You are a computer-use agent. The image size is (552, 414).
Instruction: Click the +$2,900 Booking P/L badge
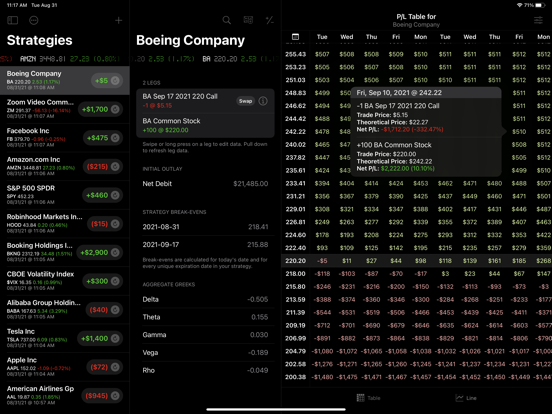coord(100,252)
